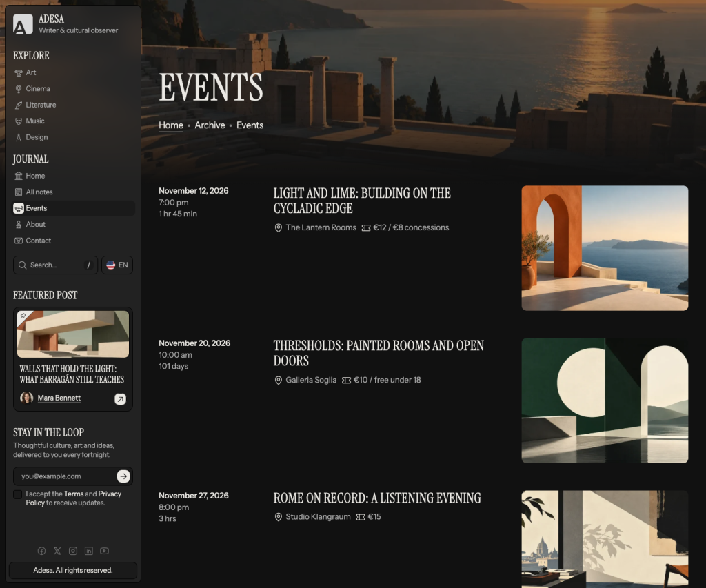The width and height of the screenshot is (706, 588).
Task: Open the YouTube social icon
Action: tap(105, 551)
